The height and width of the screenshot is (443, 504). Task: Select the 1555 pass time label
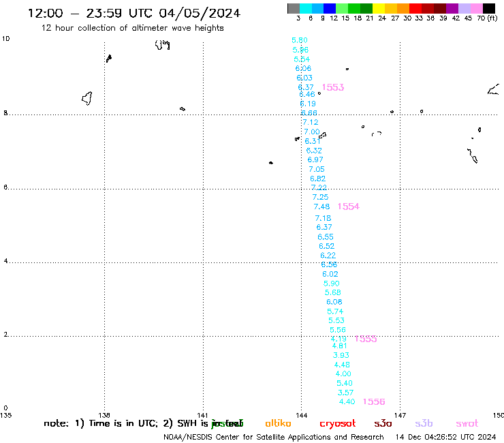click(366, 339)
